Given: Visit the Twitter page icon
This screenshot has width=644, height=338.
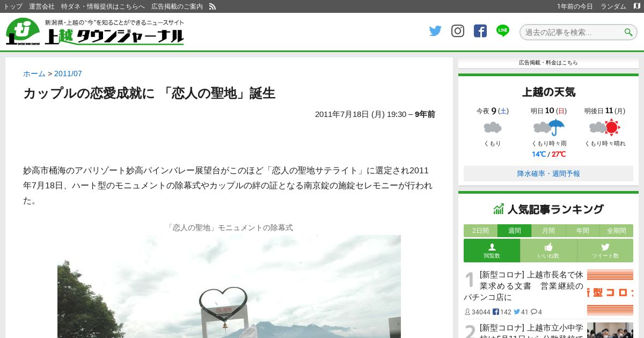Looking at the screenshot, I should click(435, 31).
